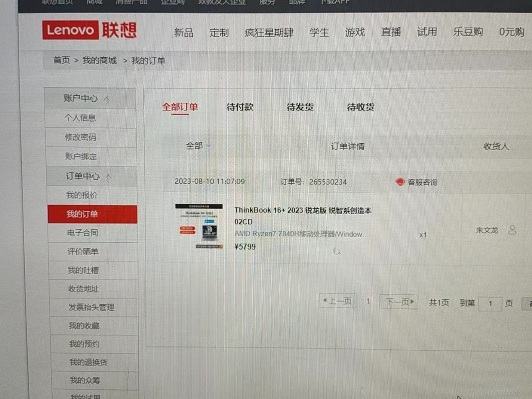Click the red 客服咨询 headset icon

coord(400,182)
